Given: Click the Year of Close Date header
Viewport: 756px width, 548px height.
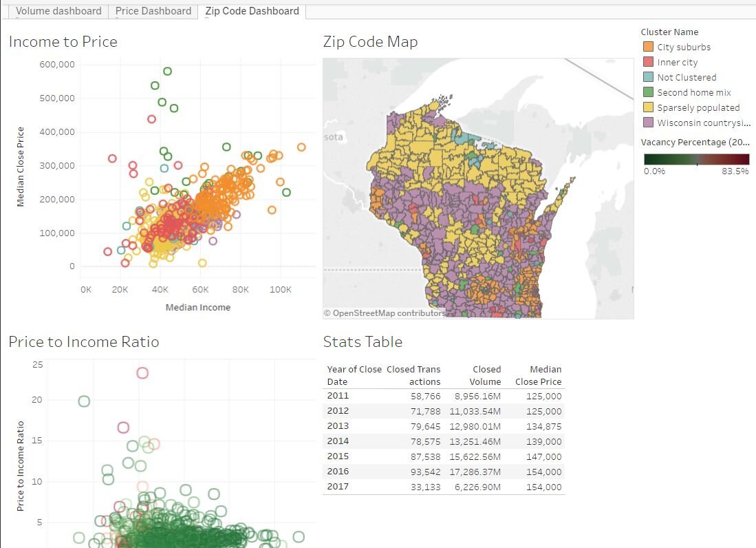Looking at the screenshot, I should click(354, 375).
